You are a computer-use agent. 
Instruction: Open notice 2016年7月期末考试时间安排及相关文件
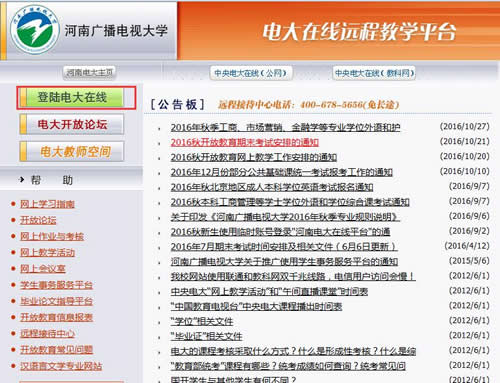pyautogui.click(x=284, y=247)
